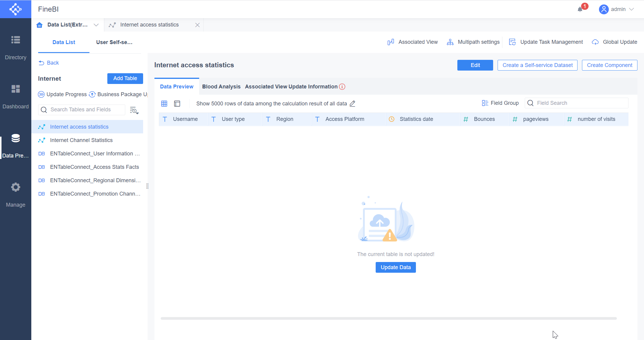Open Associated View Update Information tab
This screenshot has width=644, height=340.
tap(291, 87)
